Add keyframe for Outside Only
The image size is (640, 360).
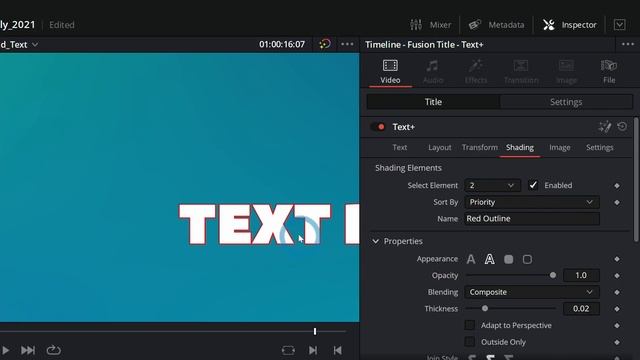[x=617, y=342]
